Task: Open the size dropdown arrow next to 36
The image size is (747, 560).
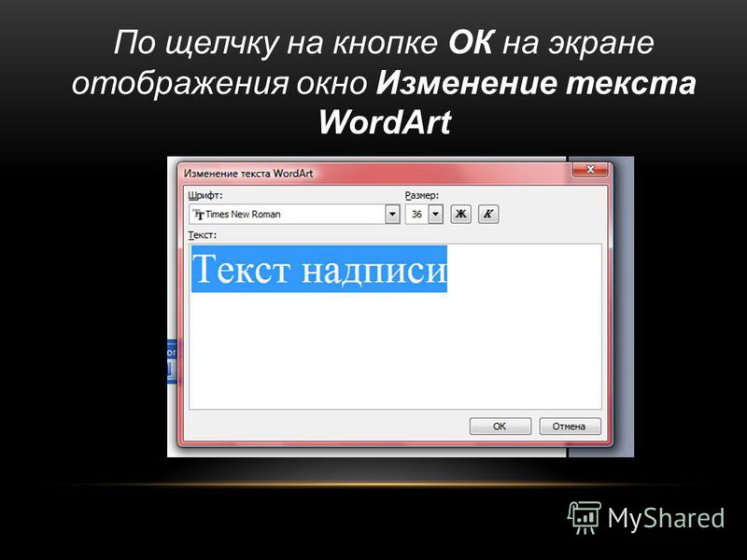Action: pyautogui.click(x=435, y=215)
